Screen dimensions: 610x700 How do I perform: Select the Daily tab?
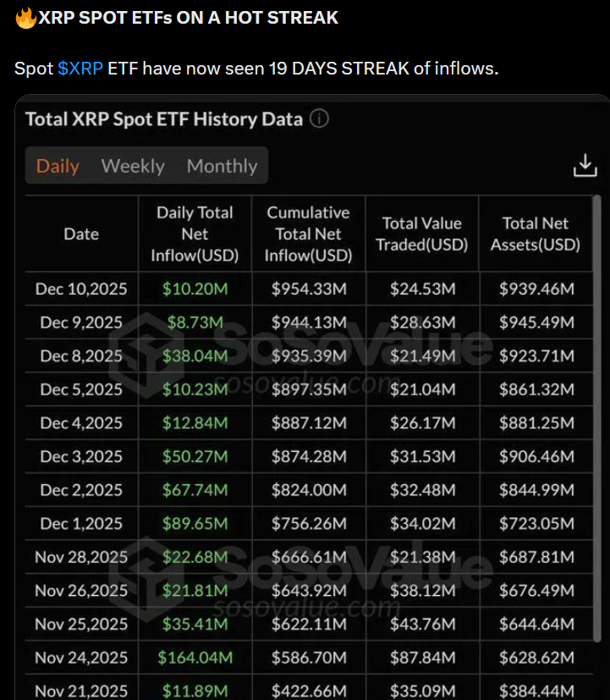[x=58, y=166]
